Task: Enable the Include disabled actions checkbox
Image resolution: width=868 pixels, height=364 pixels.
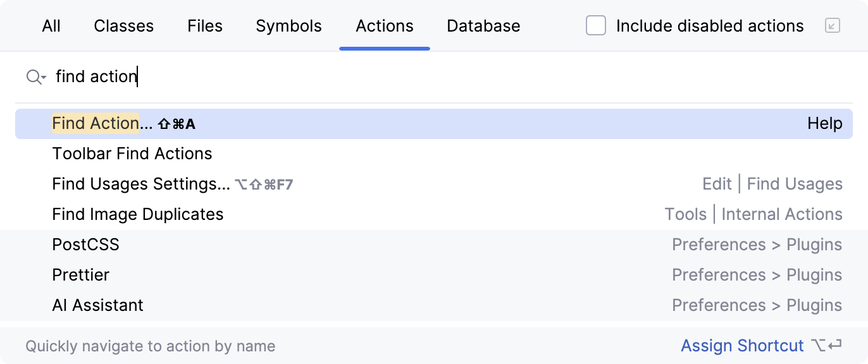Action: [595, 26]
